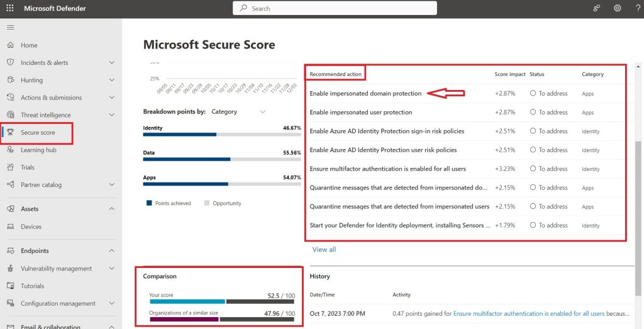Viewport: 644px width, 329px height.
Task: Open the community people icon in header
Action: pyautogui.click(x=597, y=8)
